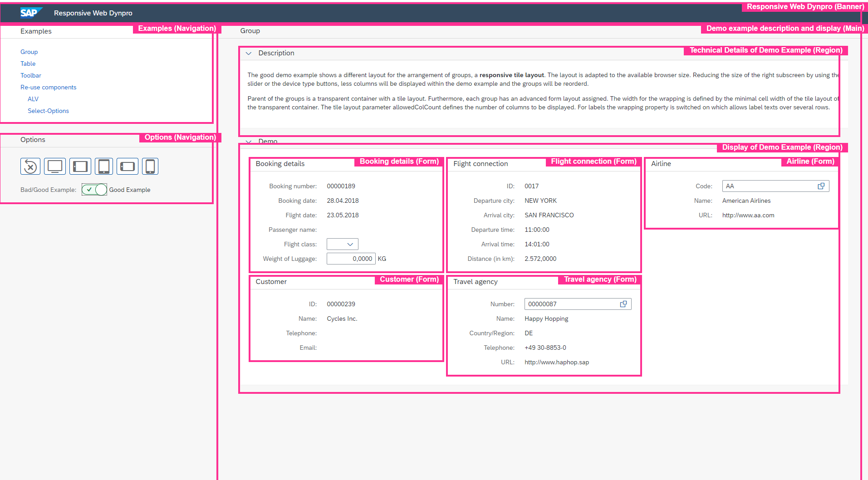This screenshot has width=868, height=480.
Task: Collapse the Description panel chevron
Action: click(249, 53)
